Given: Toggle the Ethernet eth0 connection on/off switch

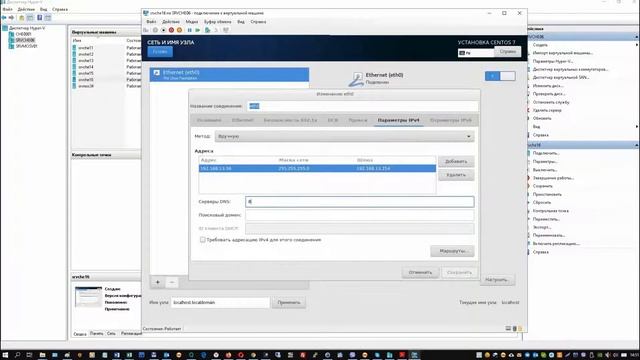Looking at the screenshot, I should pos(500,76).
